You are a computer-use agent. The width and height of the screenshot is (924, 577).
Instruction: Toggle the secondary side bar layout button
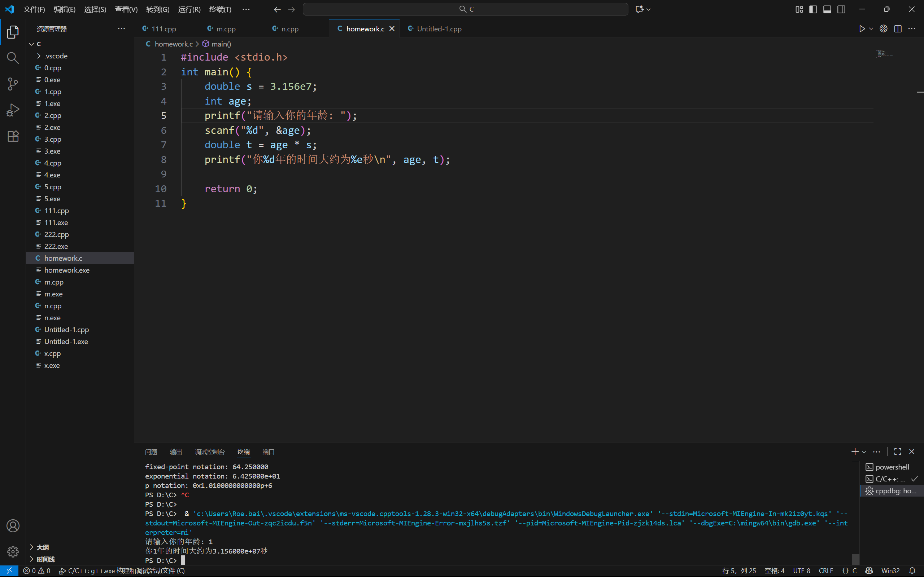pos(841,9)
